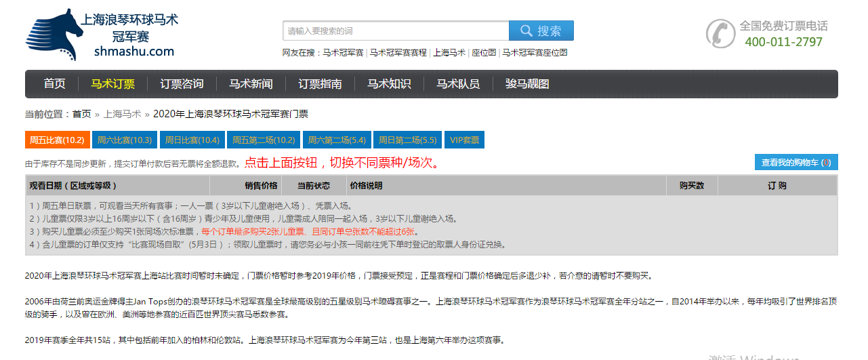Image resolution: width=868 pixels, height=360 pixels.
Task: Open the 马术知识 navigation item
Action: coord(389,84)
